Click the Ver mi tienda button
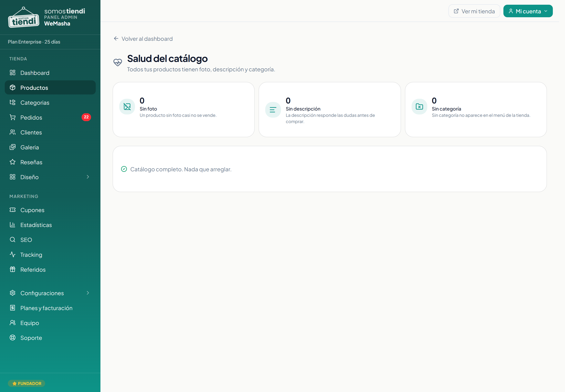 tap(474, 11)
